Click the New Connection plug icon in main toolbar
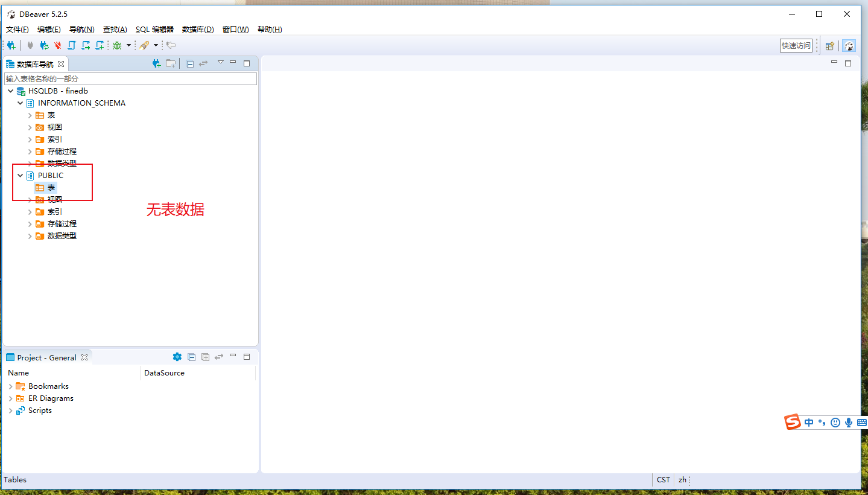This screenshot has height=495, width=868. (x=11, y=45)
